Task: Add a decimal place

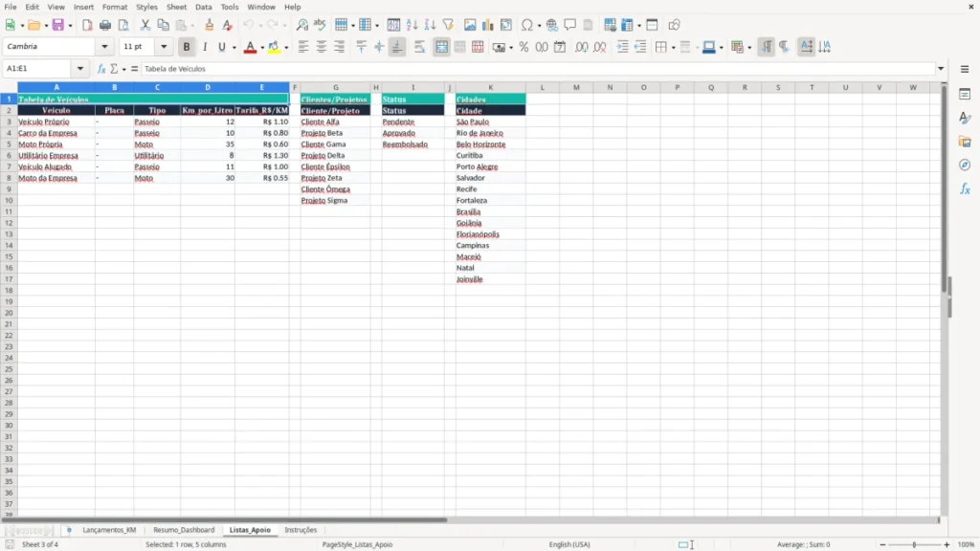Action: pyautogui.click(x=581, y=47)
